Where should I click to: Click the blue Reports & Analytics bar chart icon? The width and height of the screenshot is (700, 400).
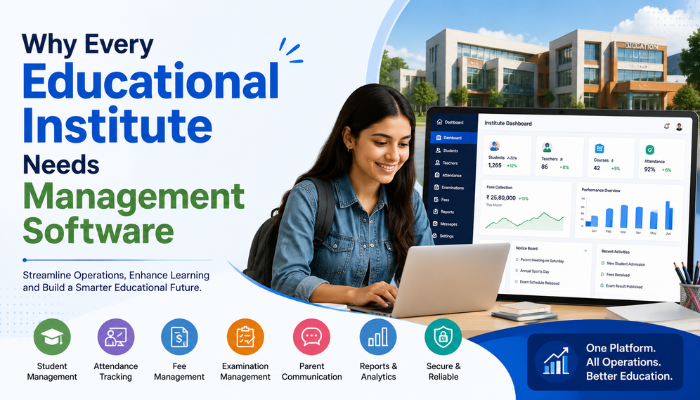378,337
